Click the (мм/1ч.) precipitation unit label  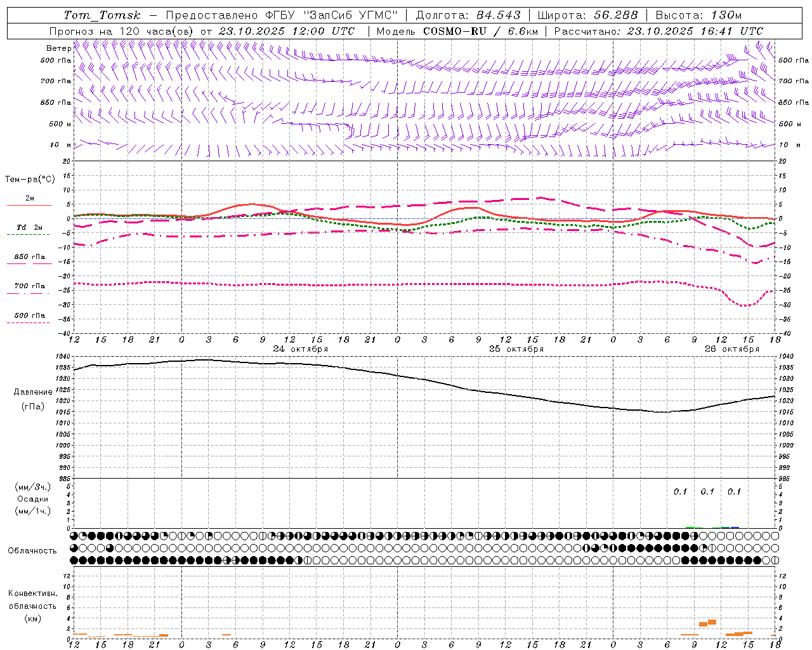(x=33, y=511)
